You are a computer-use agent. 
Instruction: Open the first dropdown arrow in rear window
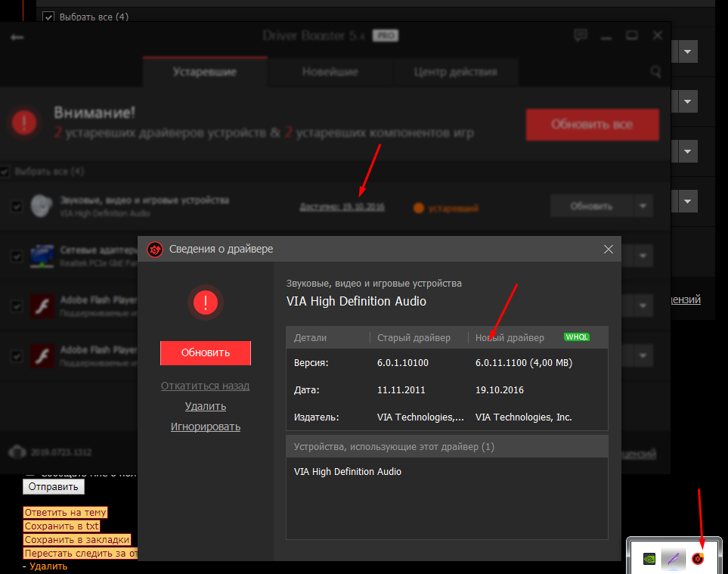pos(688,51)
